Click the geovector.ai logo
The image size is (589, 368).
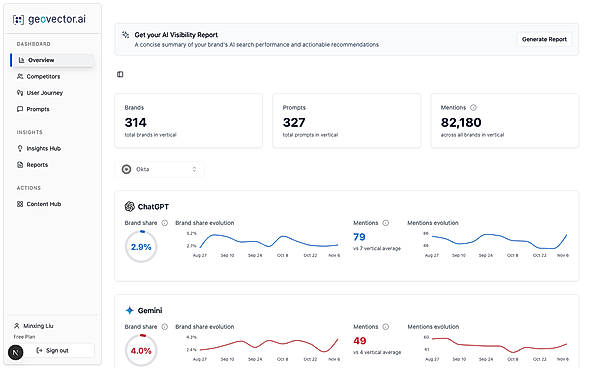[49, 19]
